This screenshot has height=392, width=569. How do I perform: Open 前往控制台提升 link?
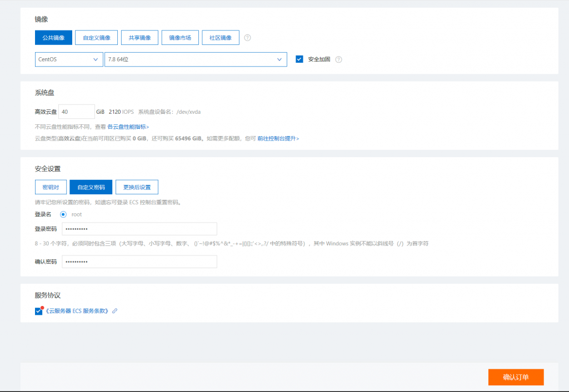pos(278,138)
